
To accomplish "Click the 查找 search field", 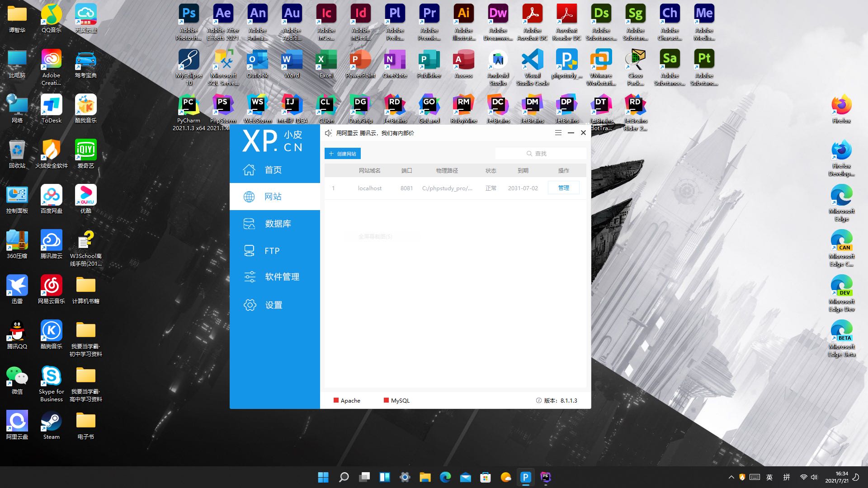I will 541,154.
